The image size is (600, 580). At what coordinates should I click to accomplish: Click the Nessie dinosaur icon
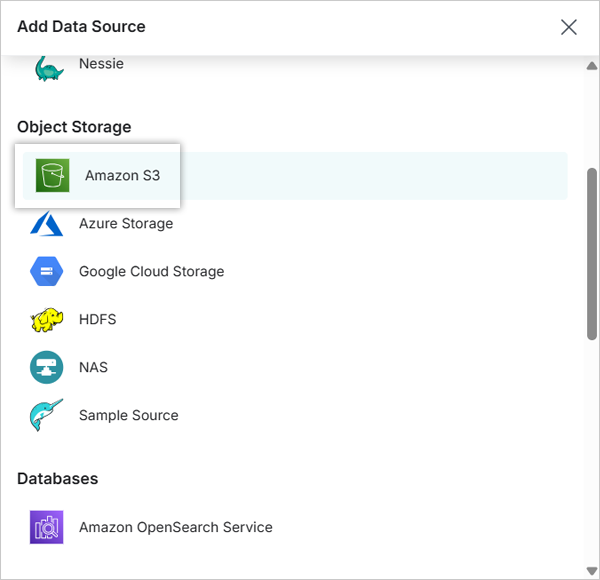tap(49, 68)
